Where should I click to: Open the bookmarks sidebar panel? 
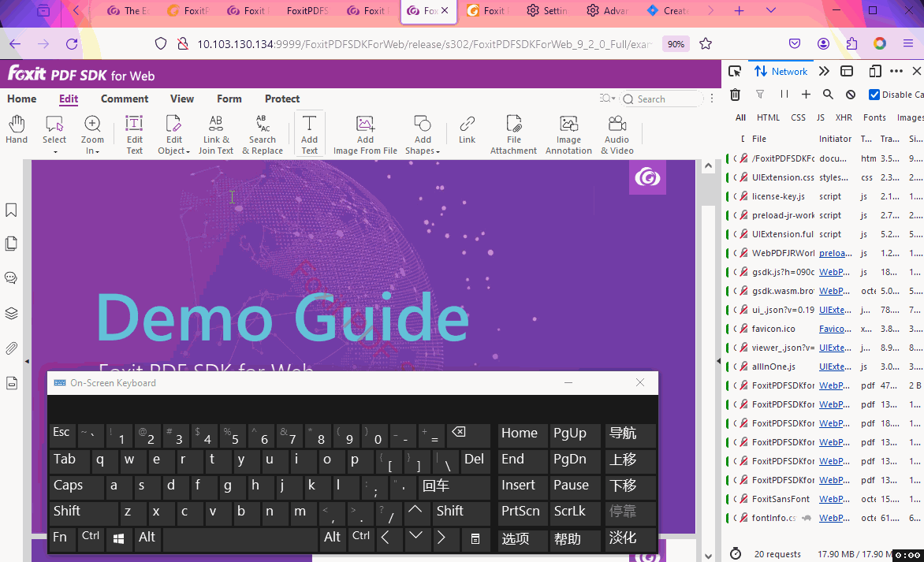tap(11, 210)
